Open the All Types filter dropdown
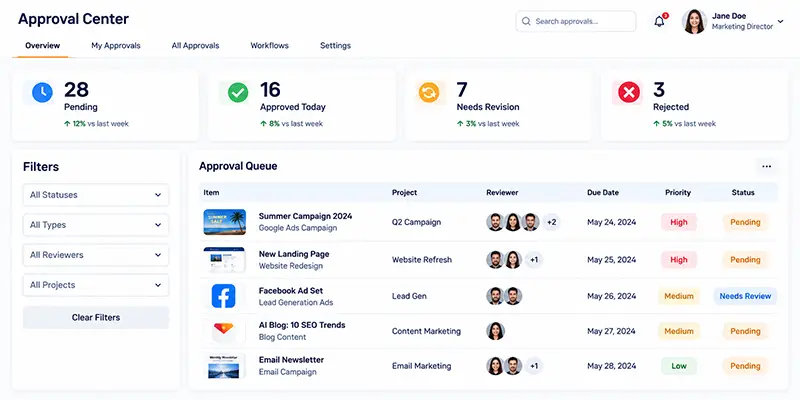800x400 pixels. point(96,225)
